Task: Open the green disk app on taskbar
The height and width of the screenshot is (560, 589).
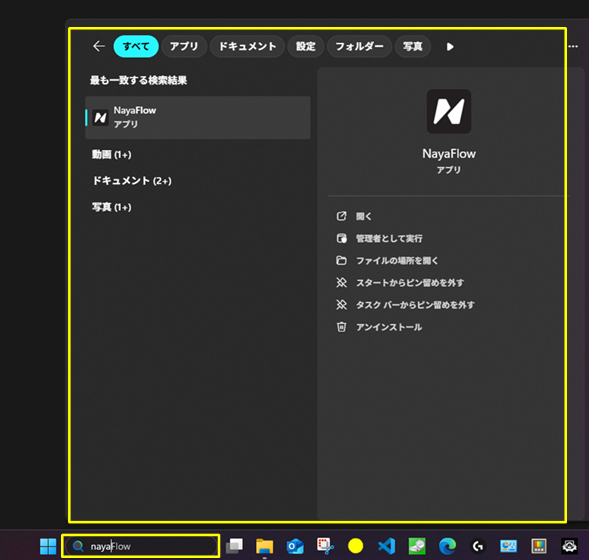Action: coord(417,546)
